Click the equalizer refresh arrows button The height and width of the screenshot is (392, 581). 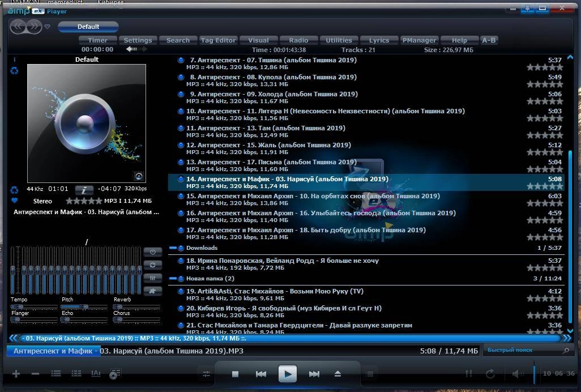point(153,265)
